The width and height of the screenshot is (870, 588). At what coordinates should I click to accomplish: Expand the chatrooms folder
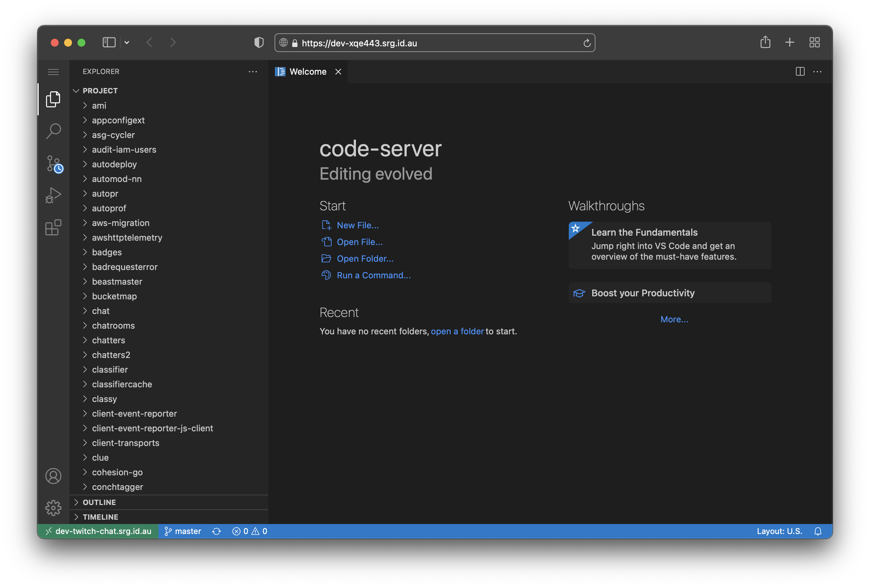[x=113, y=325]
